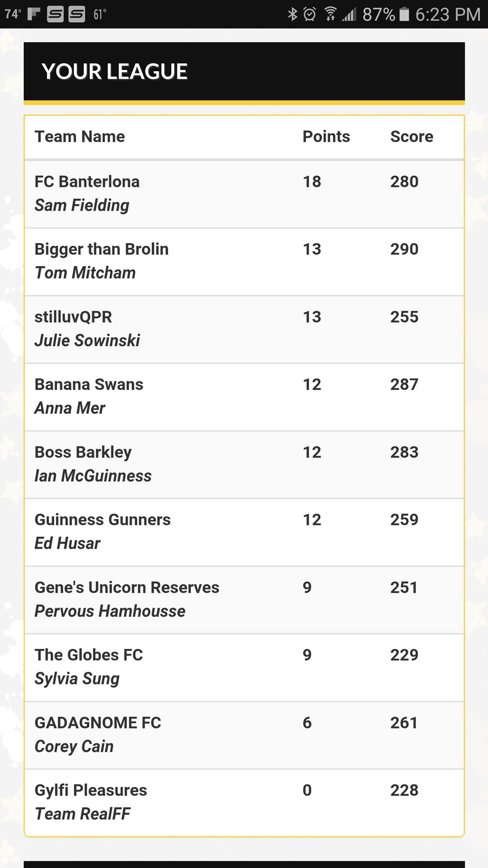
Task: Tap the Flipboard notification icon
Action: click(x=34, y=14)
